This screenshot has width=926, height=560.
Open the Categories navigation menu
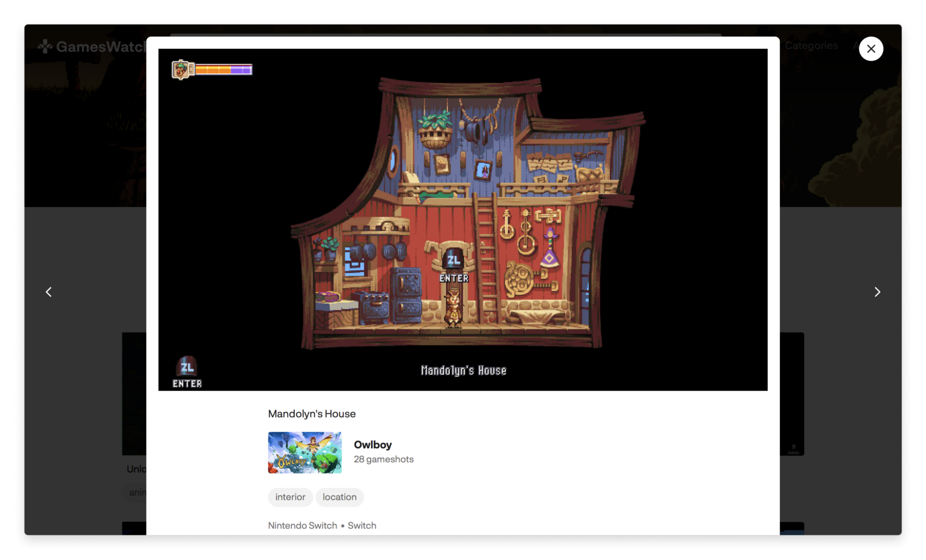coord(811,45)
